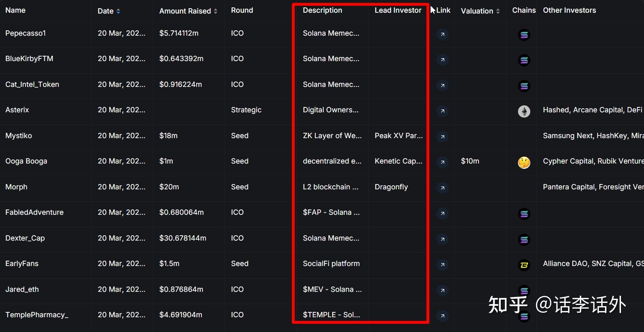Click Hashed, Arcane Capital investors cell
Viewport: 644px width, 332px height.
(593, 110)
